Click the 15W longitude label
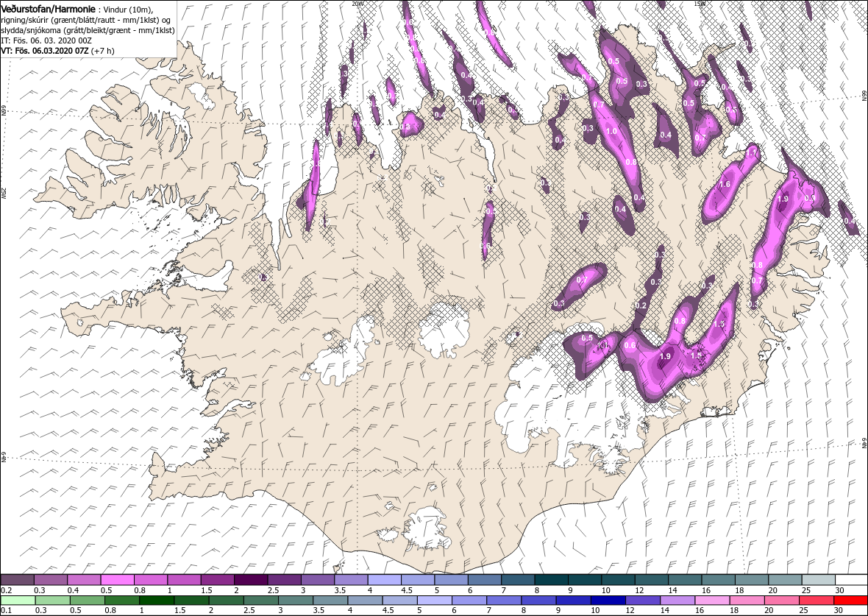The height and width of the screenshot is (616, 868). (x=699, y=4)
